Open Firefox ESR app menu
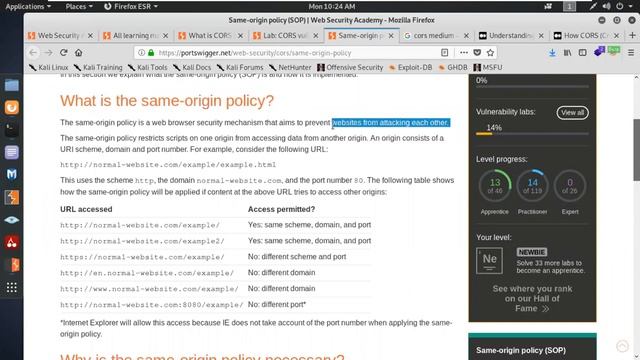 pyautogui.click(x=131, y=6)
